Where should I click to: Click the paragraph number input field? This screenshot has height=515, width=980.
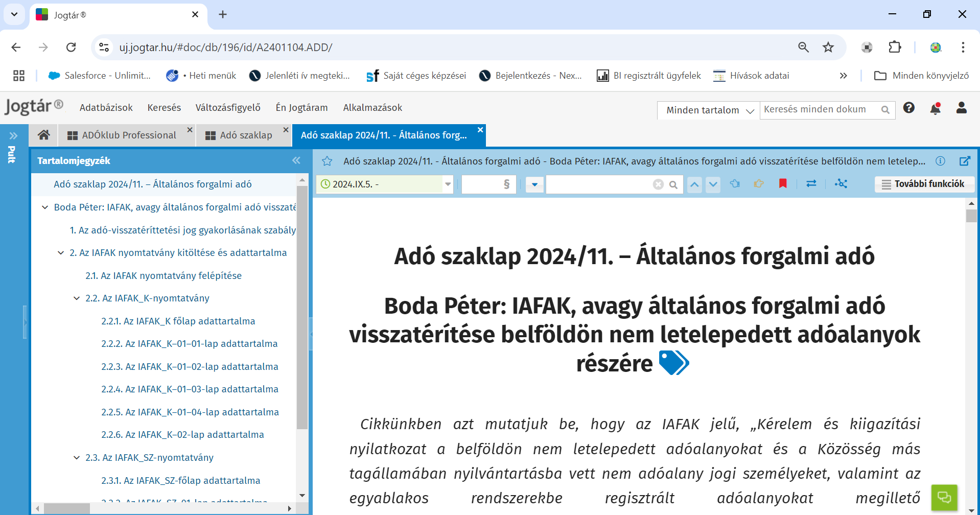coord(482,184)
